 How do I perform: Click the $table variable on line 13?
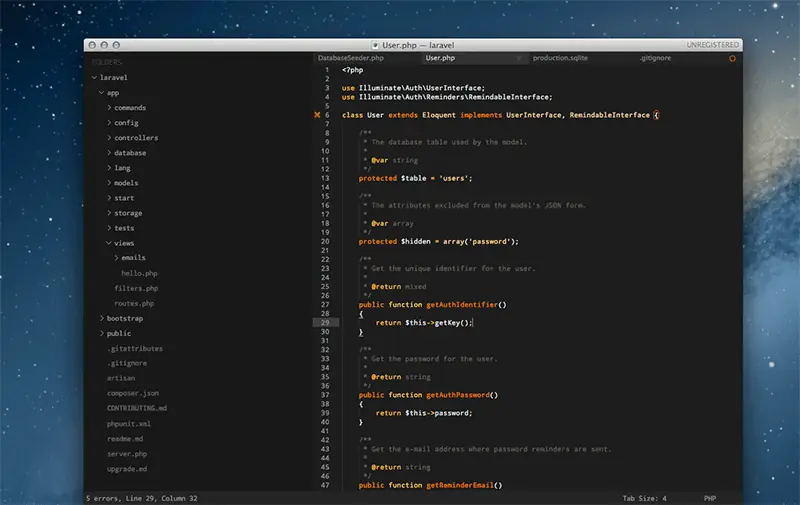[x=413, y=178]
